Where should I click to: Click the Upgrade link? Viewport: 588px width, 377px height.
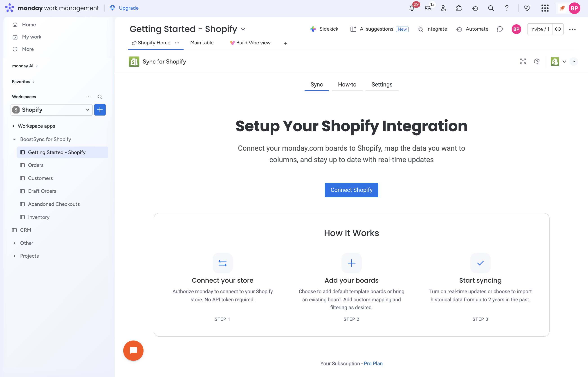[124, 8]
